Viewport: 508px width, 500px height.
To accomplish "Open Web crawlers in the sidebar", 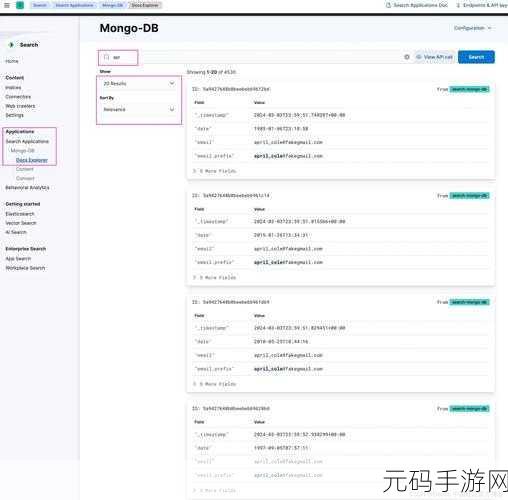I will pyautogui.click(x=20, y=106).
